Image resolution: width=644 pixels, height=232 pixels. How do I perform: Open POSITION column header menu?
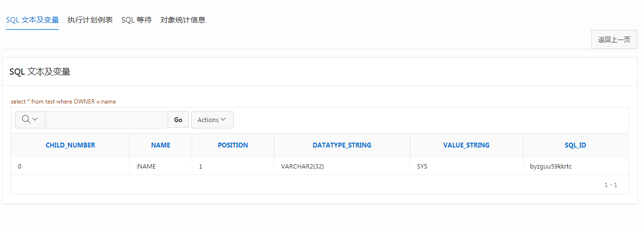coord(233,145)
